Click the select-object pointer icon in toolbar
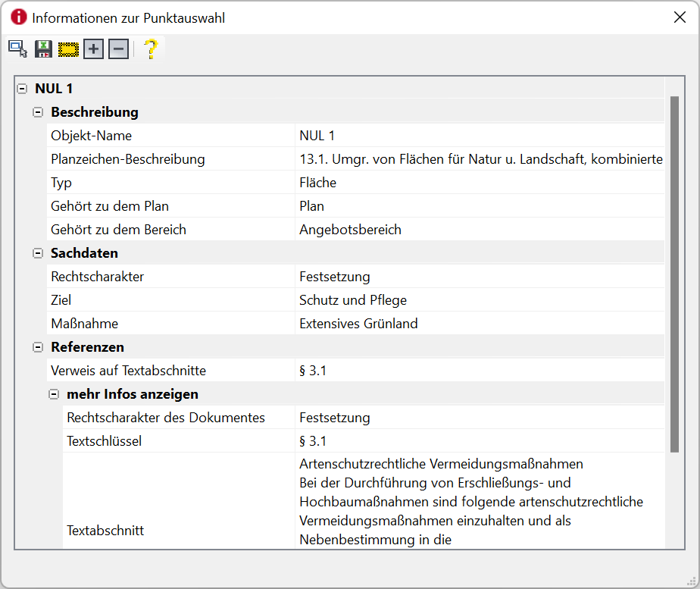The image size is (700, 589). [17, 49]
